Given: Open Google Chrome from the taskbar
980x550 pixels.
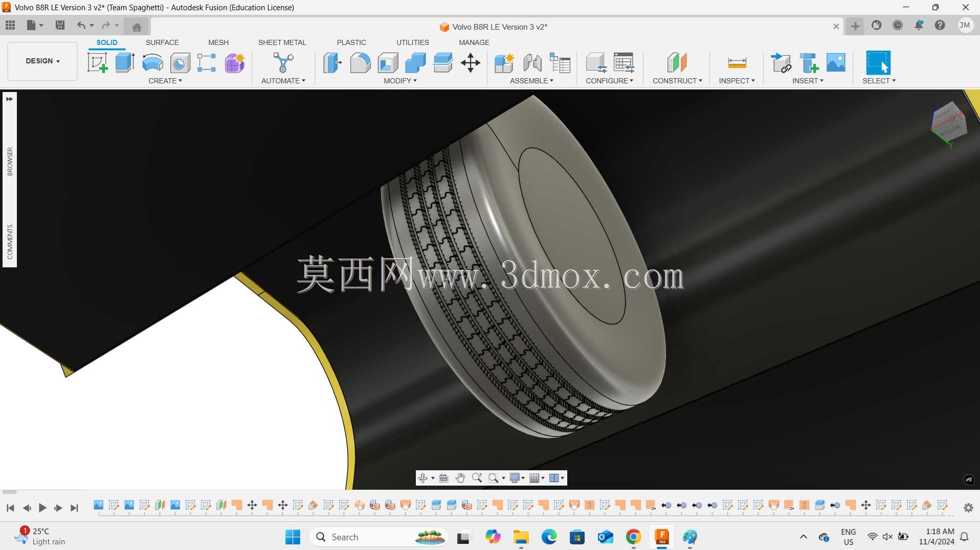Looking at the screenshot, I should coord(633,537).
